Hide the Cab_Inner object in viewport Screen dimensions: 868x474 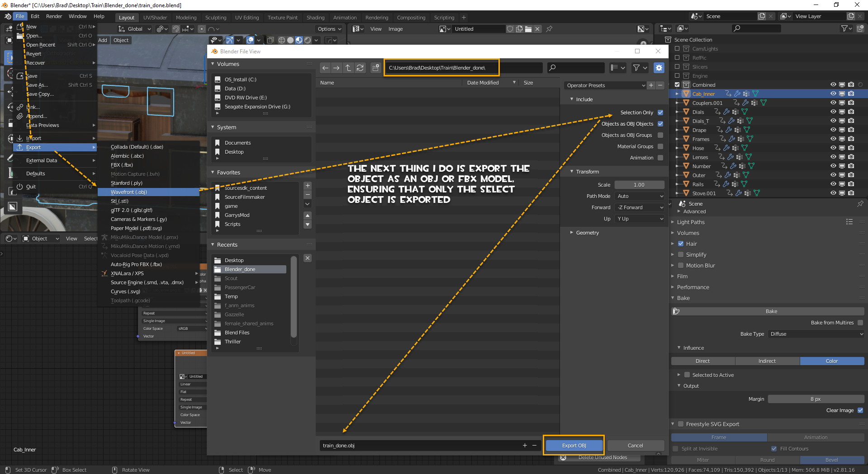833,94
